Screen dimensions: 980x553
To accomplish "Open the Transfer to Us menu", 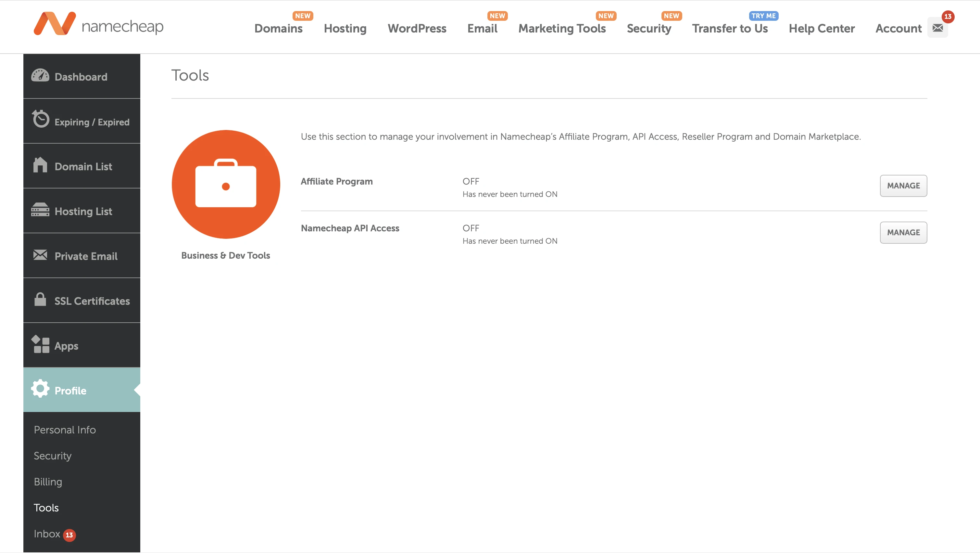I will click(x=730, y=29).
